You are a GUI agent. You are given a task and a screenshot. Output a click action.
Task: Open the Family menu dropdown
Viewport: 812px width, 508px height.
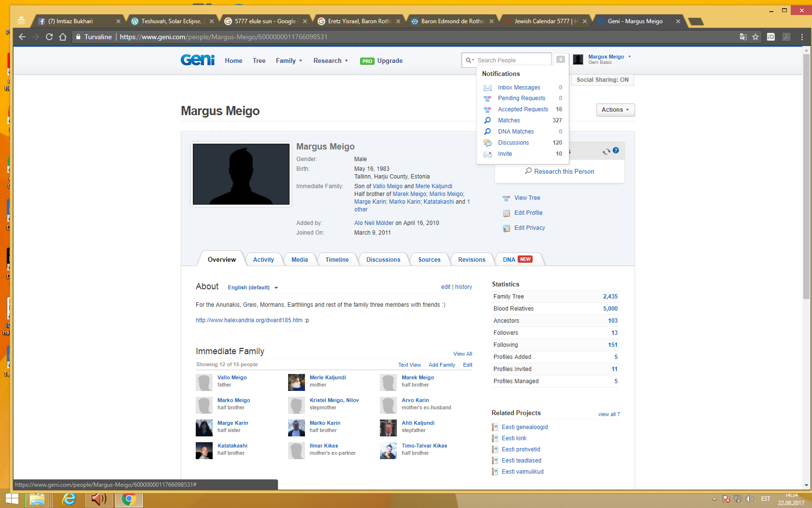(289, 60)
